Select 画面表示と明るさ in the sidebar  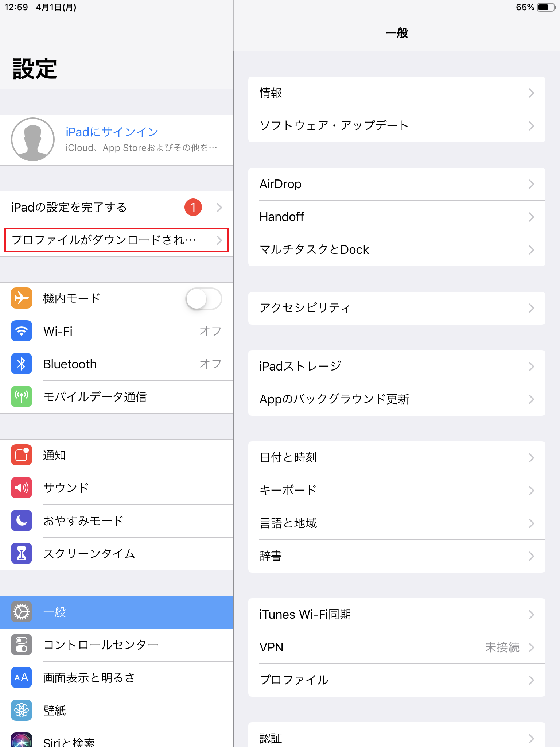tap(117, 678)
